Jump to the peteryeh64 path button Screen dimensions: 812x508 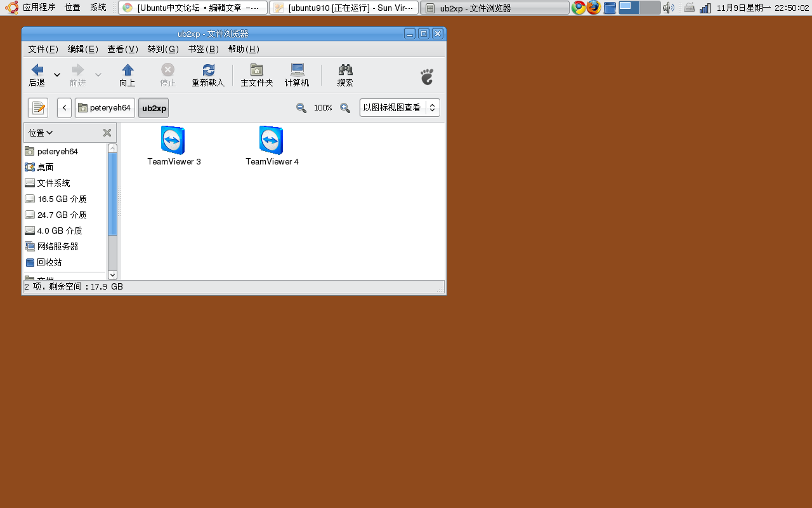(105, 108)
